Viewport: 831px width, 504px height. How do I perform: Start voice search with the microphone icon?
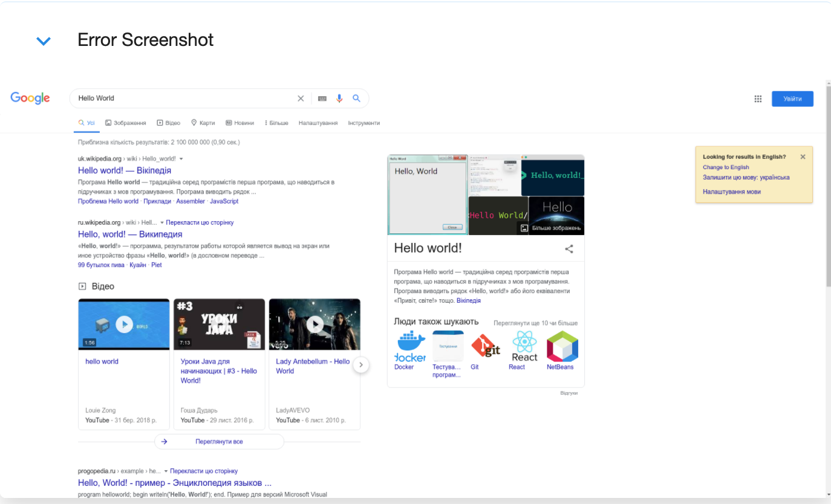[x=339, y=99]
